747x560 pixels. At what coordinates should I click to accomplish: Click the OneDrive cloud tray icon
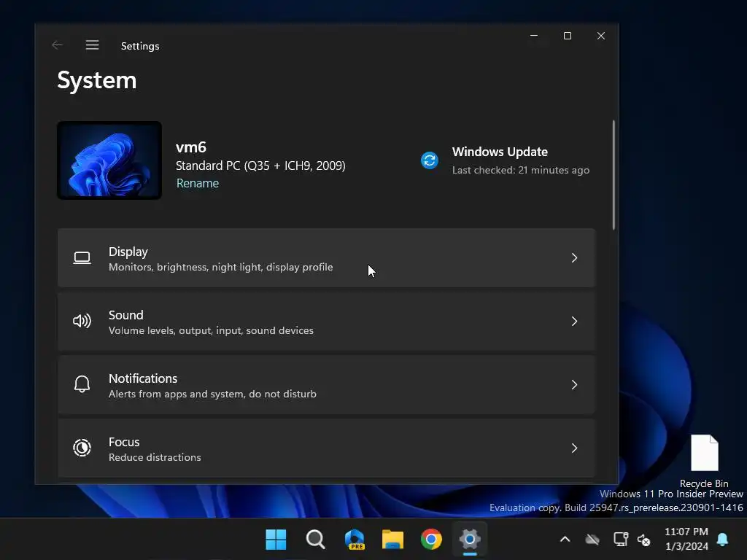tap(592, 540)
